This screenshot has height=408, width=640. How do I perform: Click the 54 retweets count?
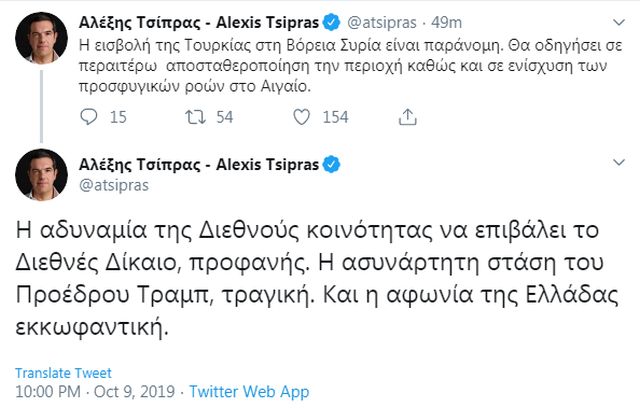click(224, 117)
